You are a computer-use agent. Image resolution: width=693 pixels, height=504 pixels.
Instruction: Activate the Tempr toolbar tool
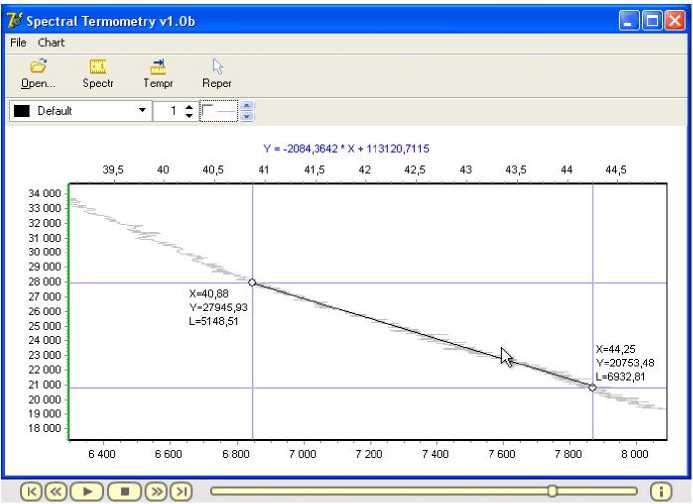click(157, 74)
